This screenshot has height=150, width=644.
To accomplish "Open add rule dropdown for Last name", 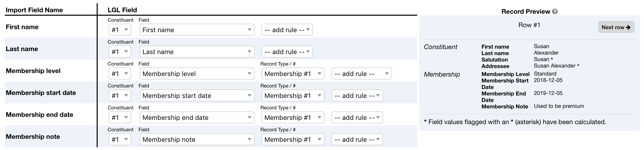I will [287, 52].
